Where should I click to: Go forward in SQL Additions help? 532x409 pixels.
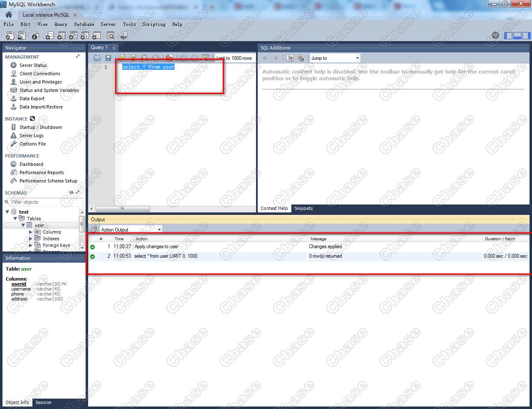tap(276, 58)
